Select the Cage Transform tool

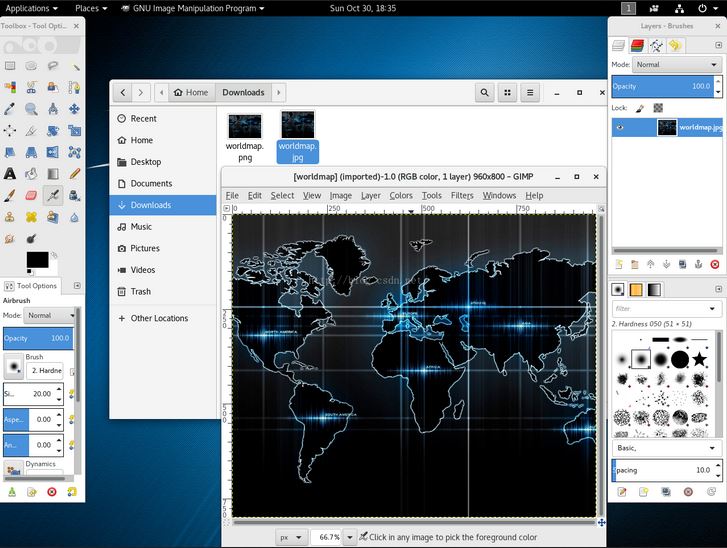click(74, 152)
